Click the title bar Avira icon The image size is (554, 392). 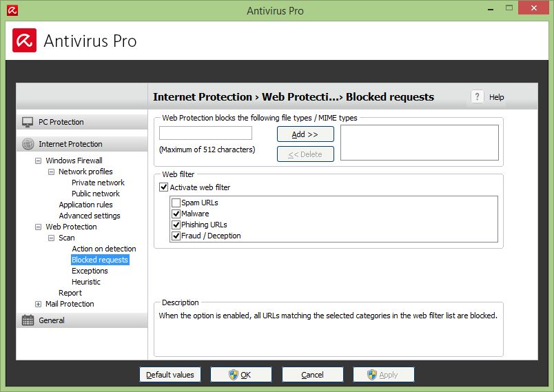point(12,10)
